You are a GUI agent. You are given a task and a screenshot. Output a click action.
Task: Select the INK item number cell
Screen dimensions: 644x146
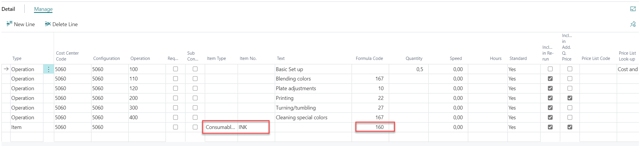(256, 127)
